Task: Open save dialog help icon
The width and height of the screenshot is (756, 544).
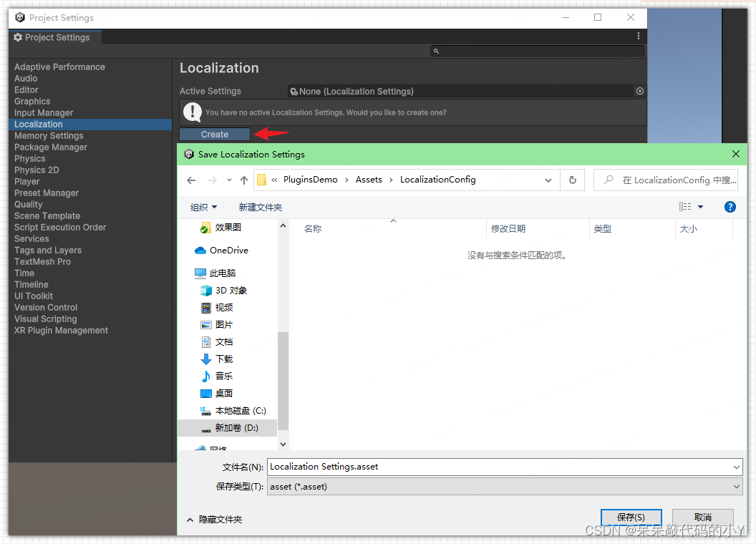Action: pos(730,207)
